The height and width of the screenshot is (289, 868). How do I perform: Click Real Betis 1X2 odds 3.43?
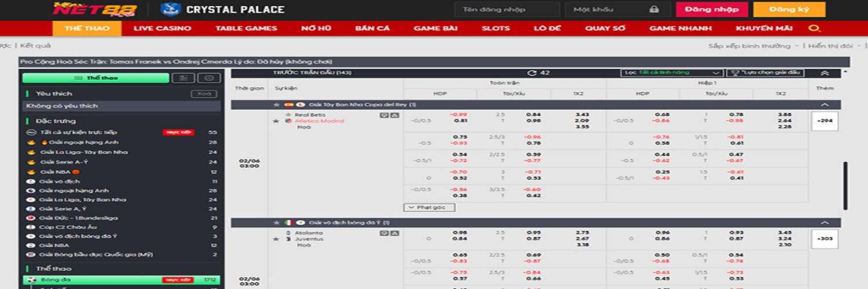coord(582,114)
